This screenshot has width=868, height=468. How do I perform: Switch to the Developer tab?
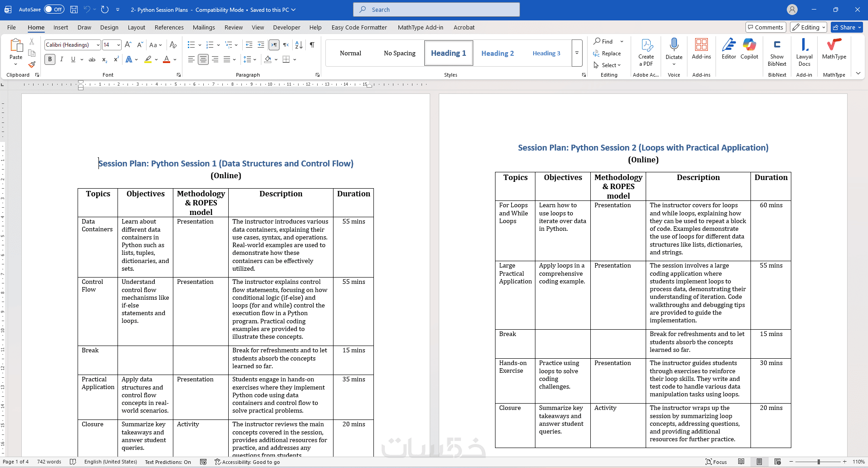pyautogui.click(x=287, y=27)
